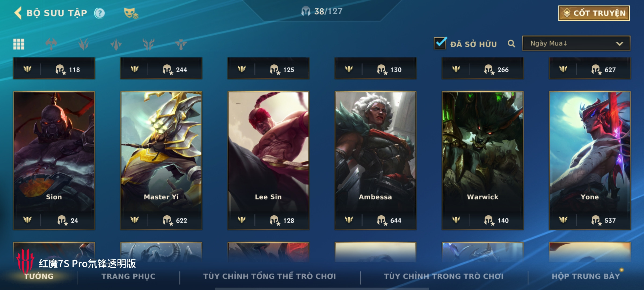This screenshot has height=290, width=644.
Task: Filter by the last role icon in row
Action: [x=181, y=44]
